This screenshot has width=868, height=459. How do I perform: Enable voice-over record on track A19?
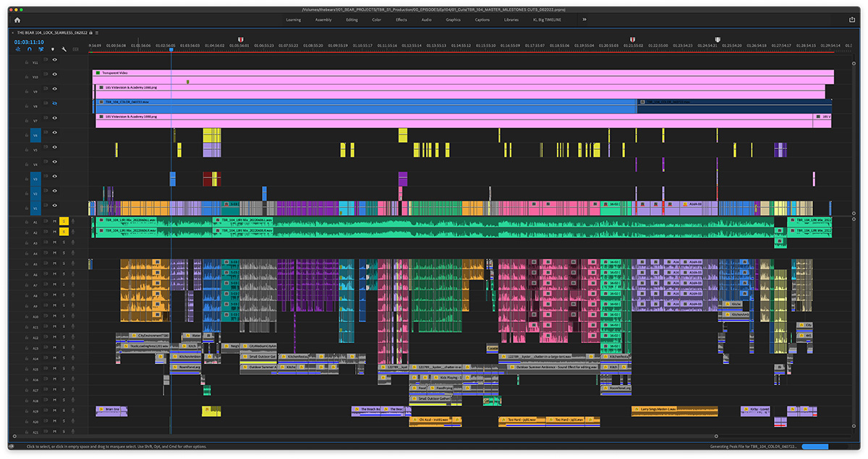click(73, 411)
